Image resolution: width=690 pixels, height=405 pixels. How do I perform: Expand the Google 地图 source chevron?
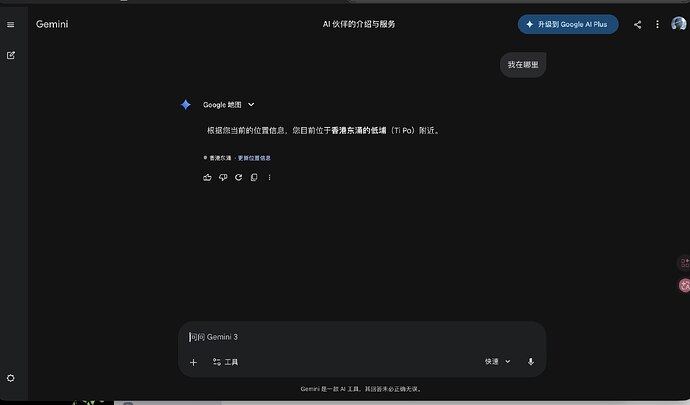pos(251,105)
